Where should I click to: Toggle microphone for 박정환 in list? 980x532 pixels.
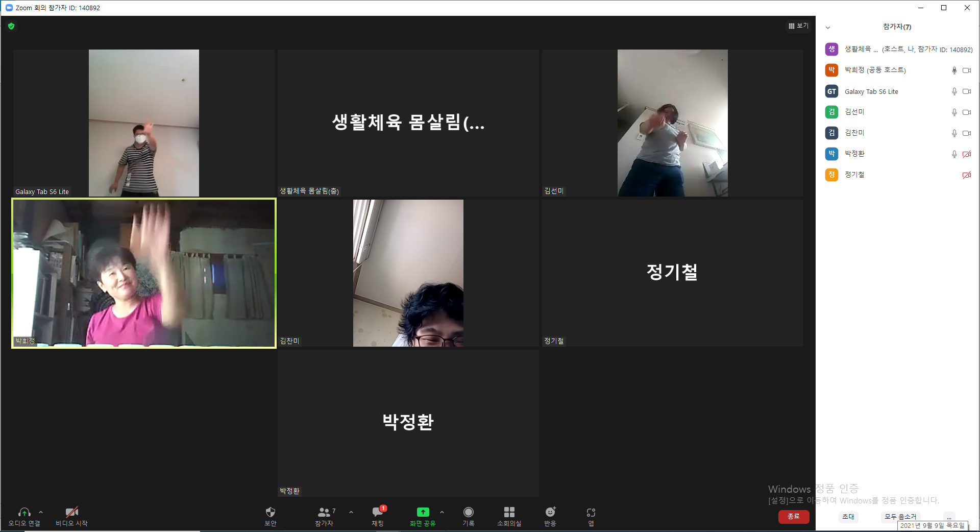954,154
